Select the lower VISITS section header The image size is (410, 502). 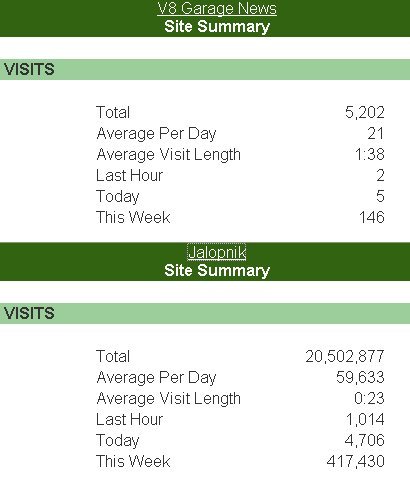coord(205,313)
